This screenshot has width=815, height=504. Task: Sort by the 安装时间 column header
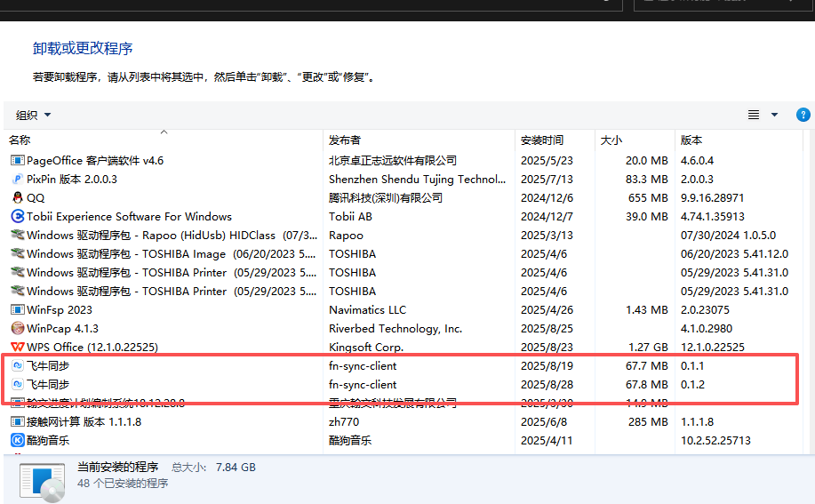point(541,140)
